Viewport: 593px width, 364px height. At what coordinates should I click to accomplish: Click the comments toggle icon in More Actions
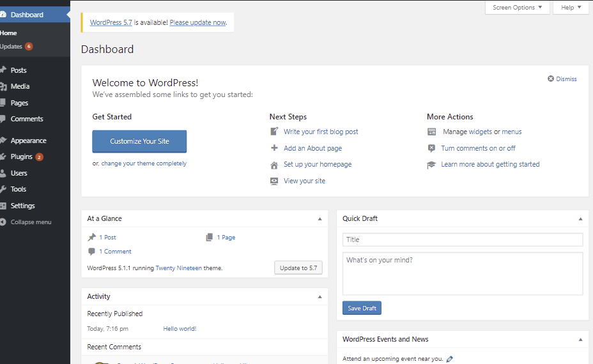pos(431,148)
